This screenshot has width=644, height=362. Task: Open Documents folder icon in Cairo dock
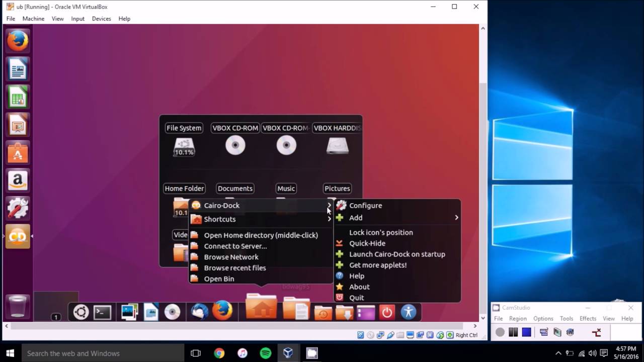pyautogui.click(x=296, y=308)
